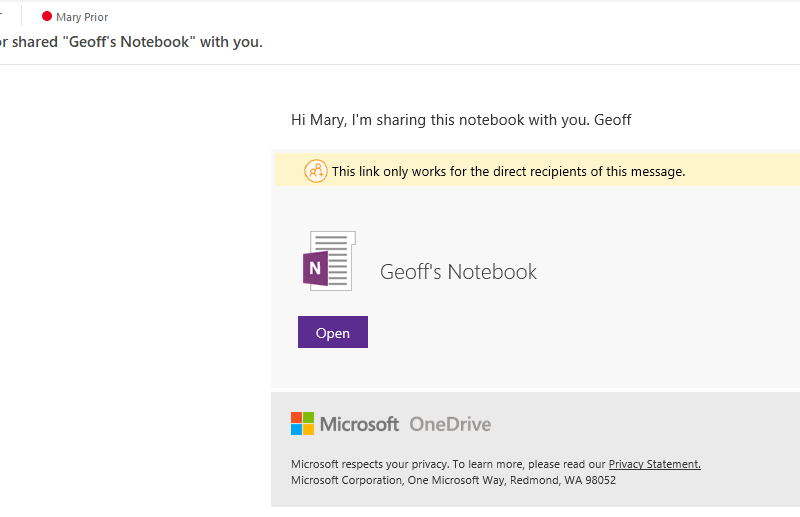Click the OneDrive wordmark in the footer
The image size is (800, 517).
coord(450,424)
